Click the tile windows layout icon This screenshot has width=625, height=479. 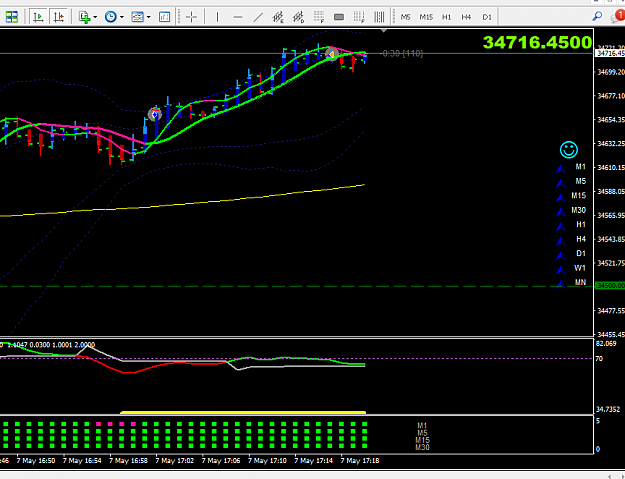tap(12, 17)
